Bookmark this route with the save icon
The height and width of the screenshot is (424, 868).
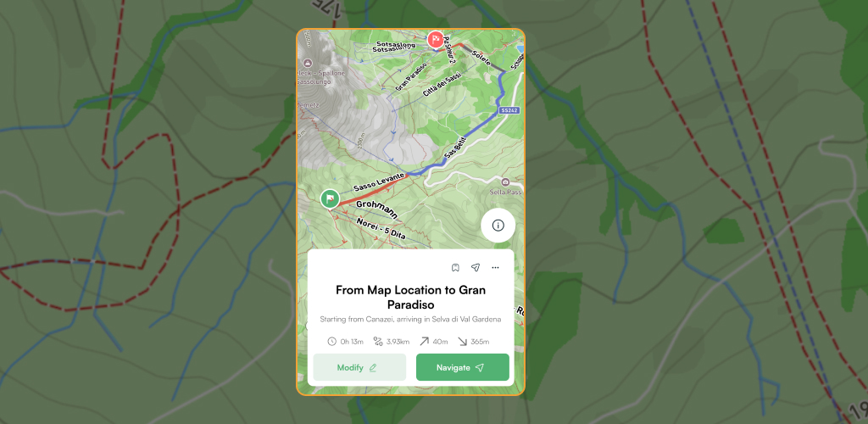(x=455, y=267)
